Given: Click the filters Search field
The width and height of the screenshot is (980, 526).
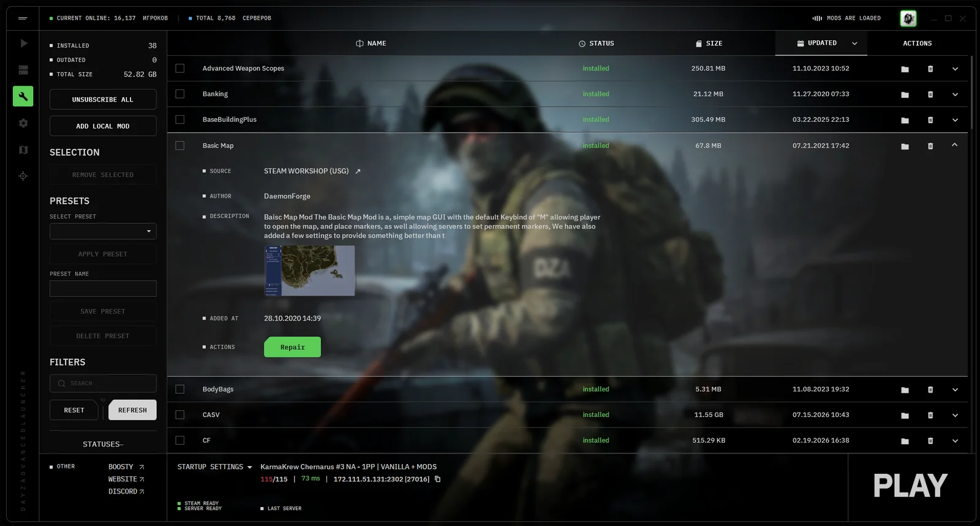Looking at the screenshot, I should pyautogui.click(x=103, y=383).
